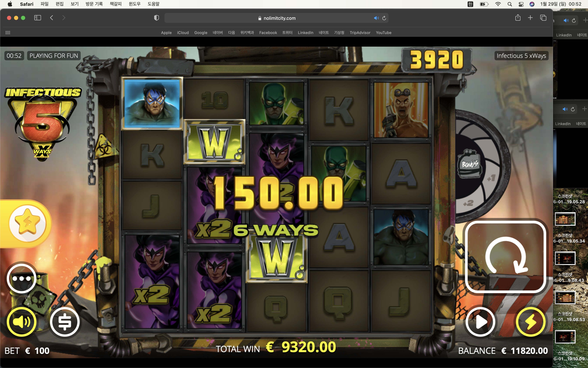Open the 편집 menu
This screenshot has width=588, height=368.
coord(59,4)
